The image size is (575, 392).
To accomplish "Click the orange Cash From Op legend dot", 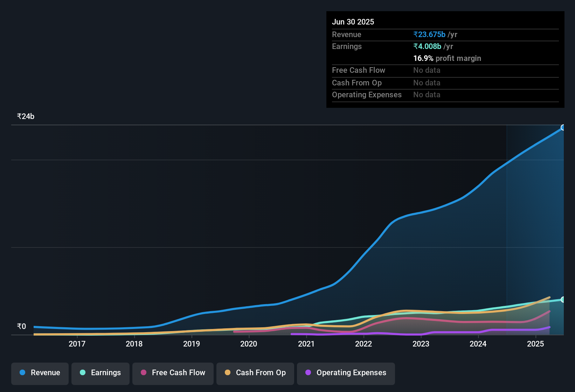I will [x=227, y=373].
